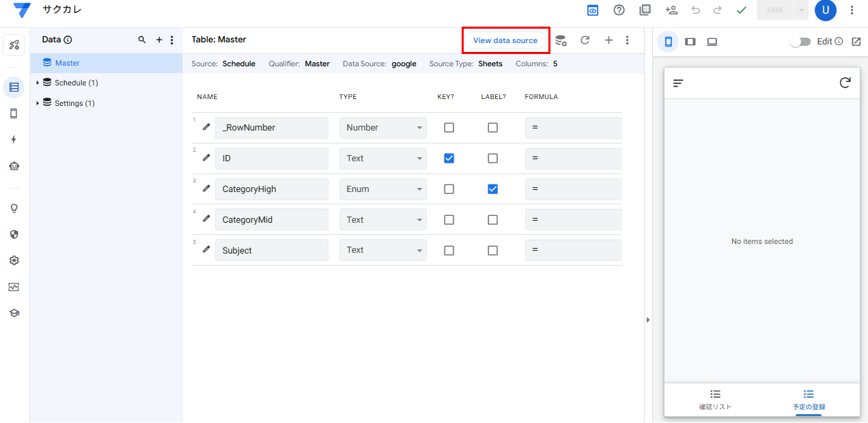Check the KEY box for CategoryHigh

click(449, 189)
